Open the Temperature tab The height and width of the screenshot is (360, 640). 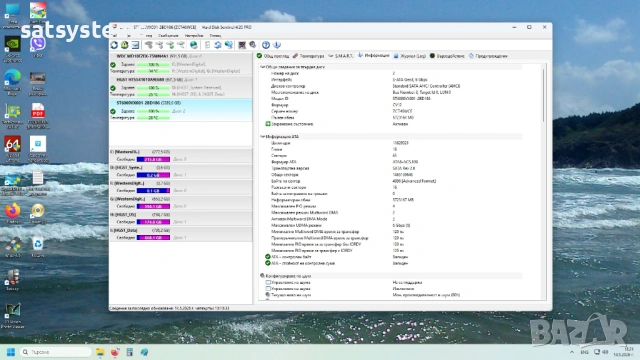[x=309, y=56]
